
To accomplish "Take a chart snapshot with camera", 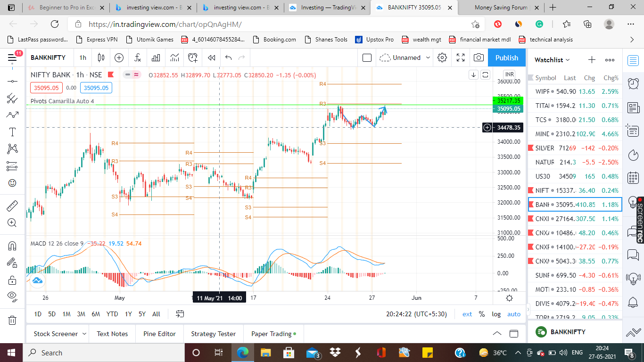I will point(479,58).
